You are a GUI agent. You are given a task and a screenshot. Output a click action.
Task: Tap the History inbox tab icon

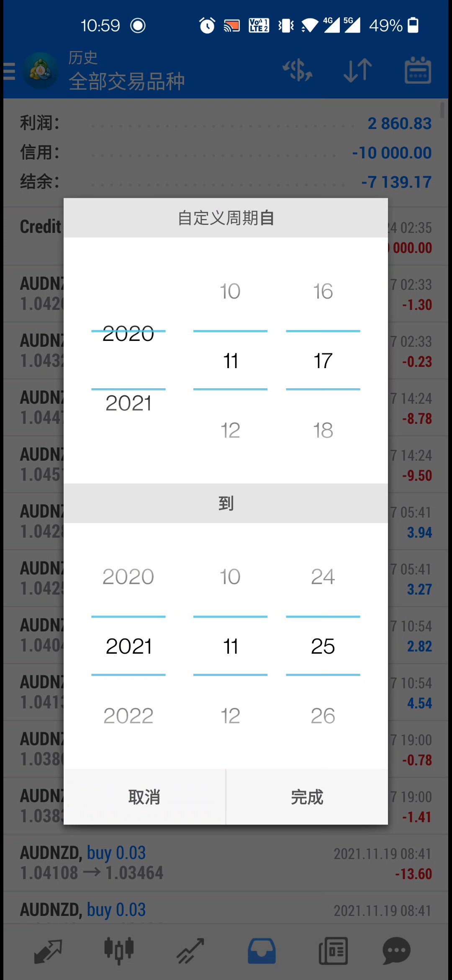(262, 951)
